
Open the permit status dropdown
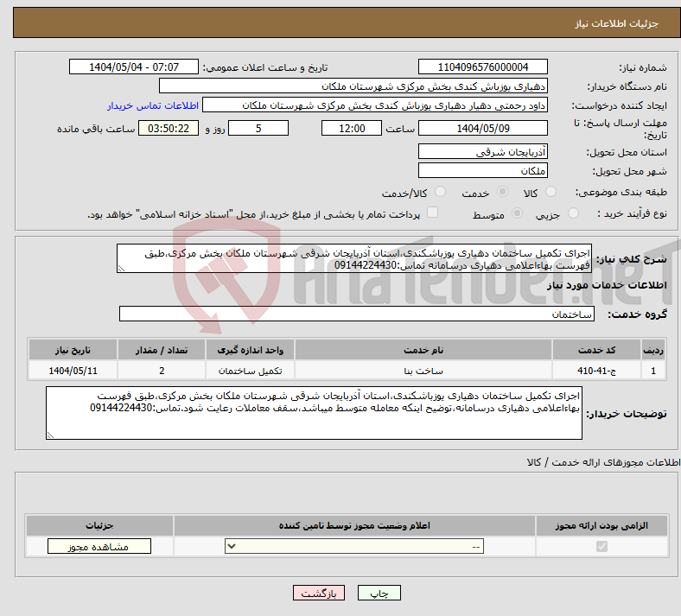354,546
